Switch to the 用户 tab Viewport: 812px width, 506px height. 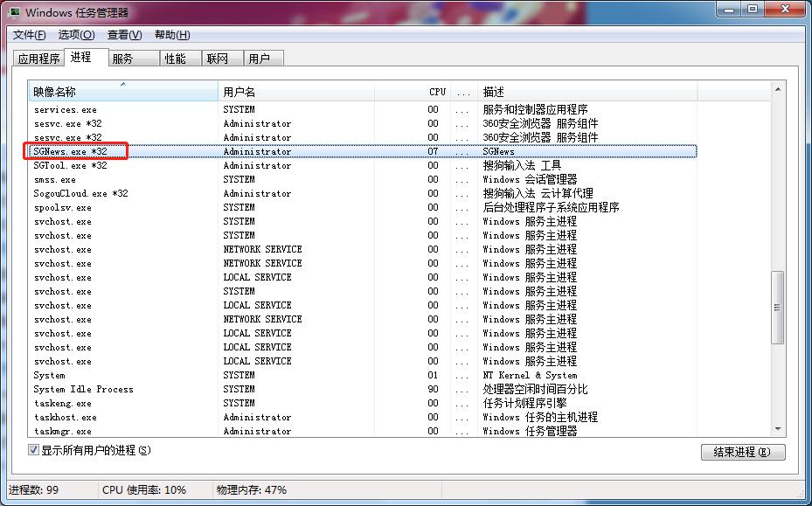(263, 59)
